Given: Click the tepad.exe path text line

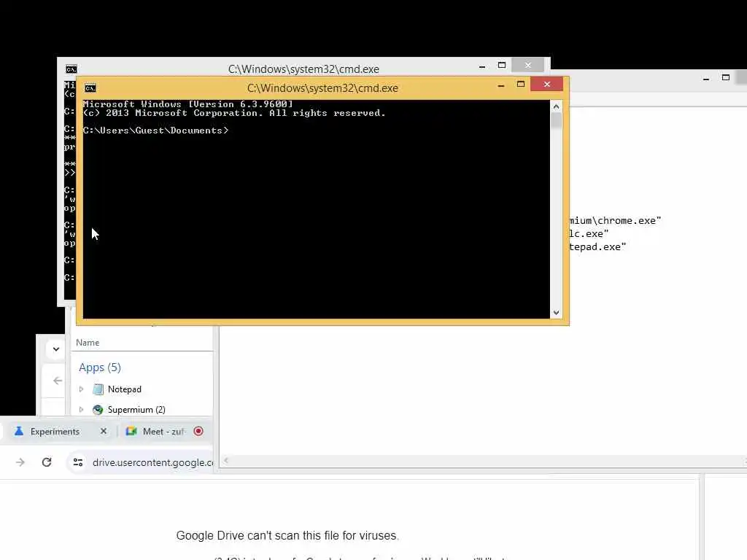Looking at the screenshot, I should (598, 246).
